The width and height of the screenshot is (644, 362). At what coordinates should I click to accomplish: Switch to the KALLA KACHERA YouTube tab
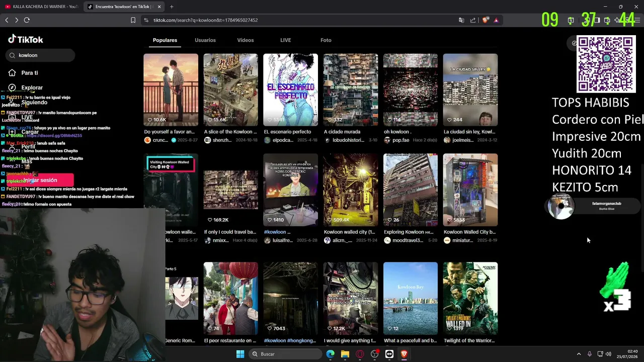(41, 7)
